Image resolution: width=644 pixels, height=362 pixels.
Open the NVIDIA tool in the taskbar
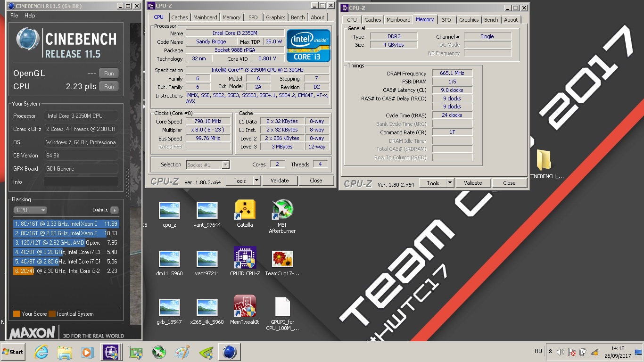[x=205, y=352]
